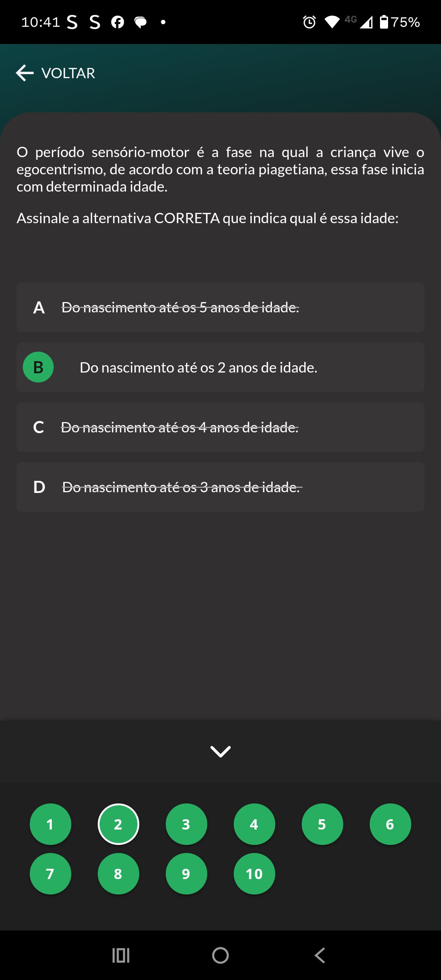
Task: Collapse the question navigator with the chevron
Action: (220, 751)
